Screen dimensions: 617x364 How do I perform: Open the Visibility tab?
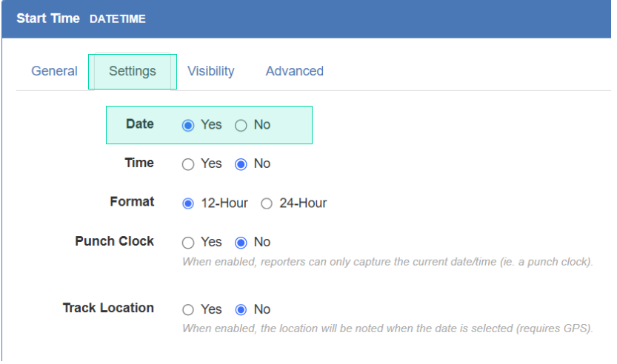coord(210,71)
